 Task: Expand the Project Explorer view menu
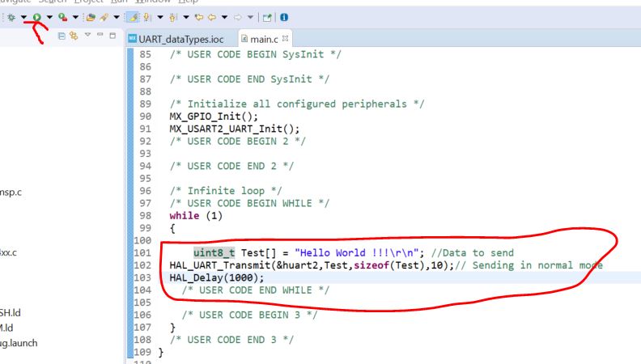pyautogui.click(x=87, y=36)
